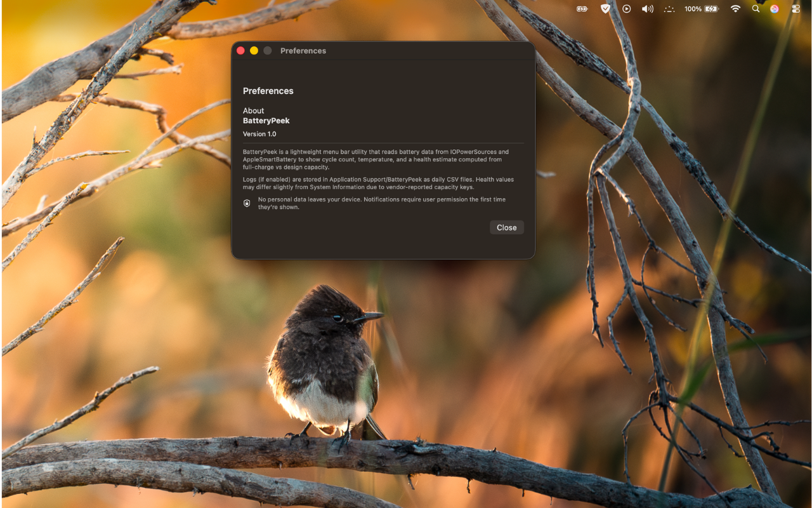The image size is (812, 508).
Task: Minimize the Preferences window
Action: pyautogui.click(x=254, y=50)
